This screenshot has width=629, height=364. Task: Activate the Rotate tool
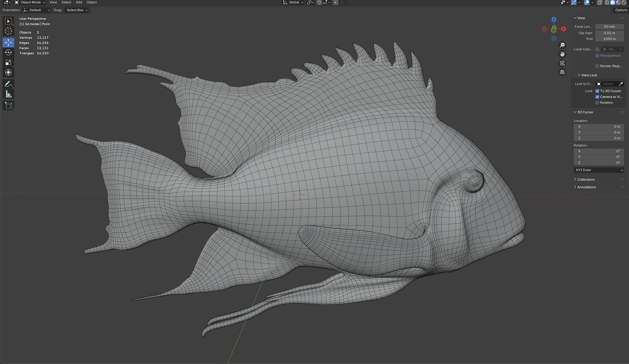(x=8, y=52)
